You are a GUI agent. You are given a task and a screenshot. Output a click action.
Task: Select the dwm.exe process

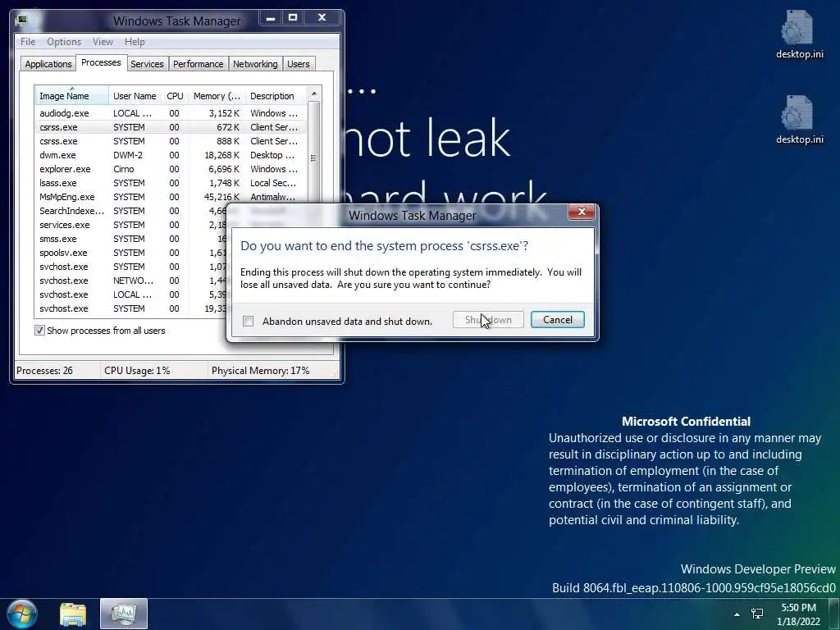click(x=171, y=155)
